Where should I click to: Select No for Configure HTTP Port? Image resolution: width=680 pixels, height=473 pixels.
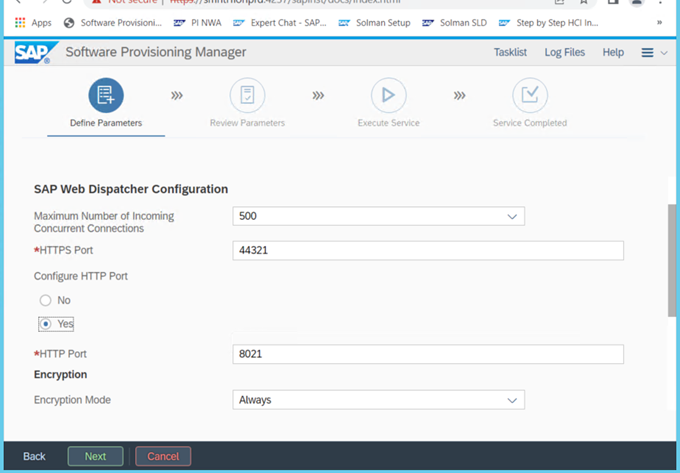point(45,300)
